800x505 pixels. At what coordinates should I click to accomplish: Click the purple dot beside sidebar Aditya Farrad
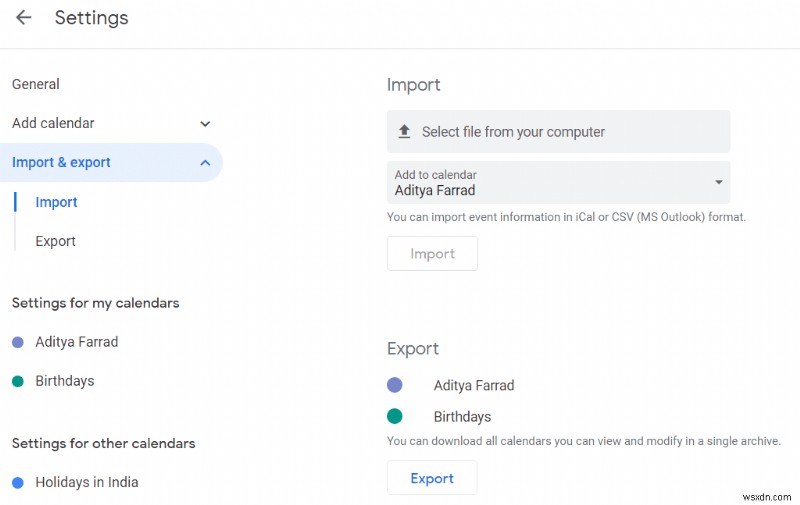tap(18, 342)
